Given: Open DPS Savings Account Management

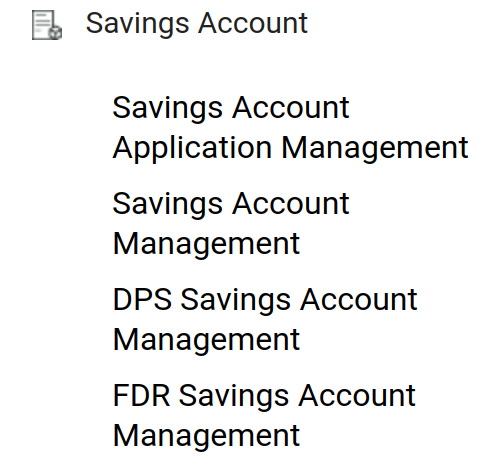Looking at the screenshot, I should [x=265, y=319].
